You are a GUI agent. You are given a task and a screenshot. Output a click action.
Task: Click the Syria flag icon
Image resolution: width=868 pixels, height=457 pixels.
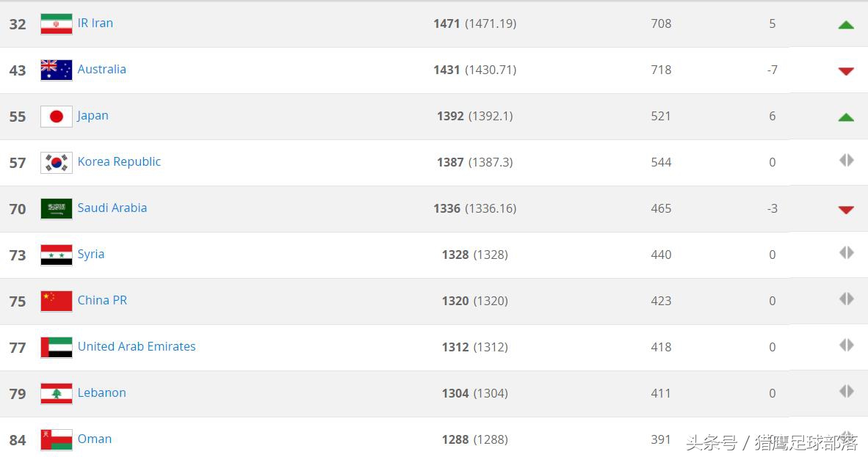tap(57, 255)
